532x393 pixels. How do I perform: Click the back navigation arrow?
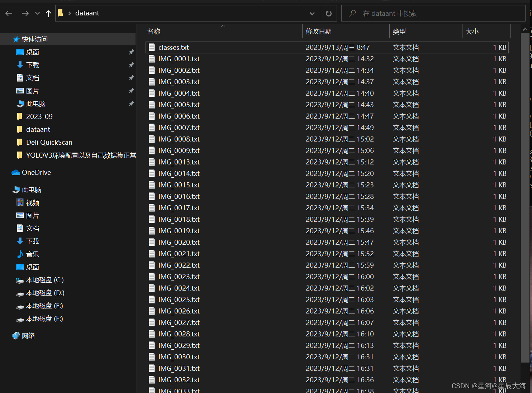[9, 13]
